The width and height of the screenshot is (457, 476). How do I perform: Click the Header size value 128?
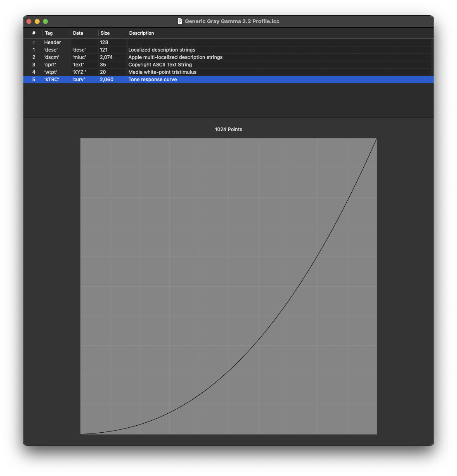click(x=104, y=42)
